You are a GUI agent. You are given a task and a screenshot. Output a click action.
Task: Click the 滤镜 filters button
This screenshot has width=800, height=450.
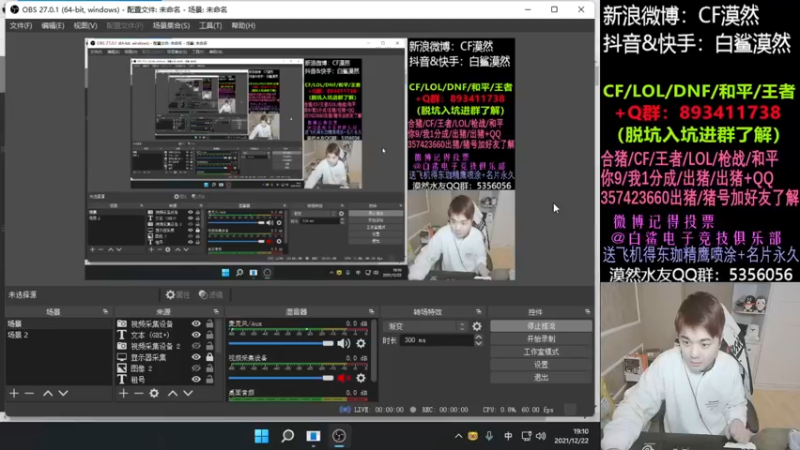coord(211,294)
